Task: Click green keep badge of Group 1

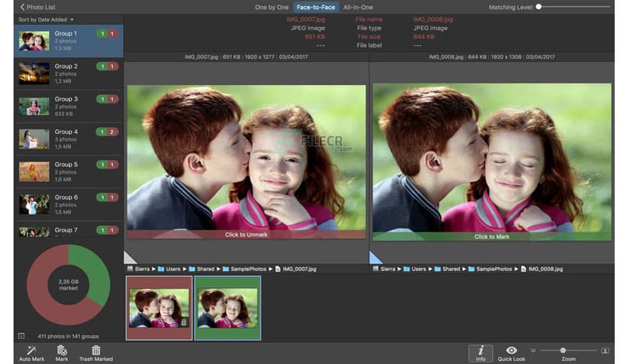Action: 102,34
